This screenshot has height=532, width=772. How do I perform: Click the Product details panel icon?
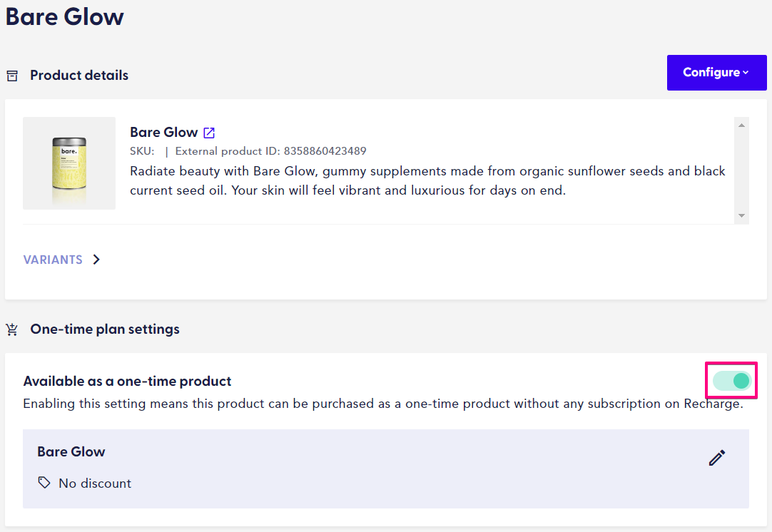click(x=12, y=75)
